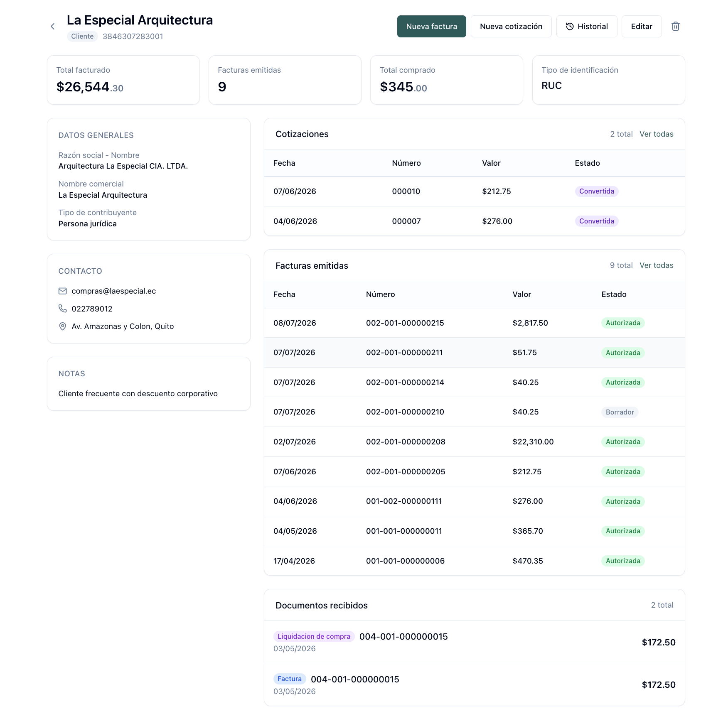Click Convertida badge for quote 000007

[x=597, y=221]
